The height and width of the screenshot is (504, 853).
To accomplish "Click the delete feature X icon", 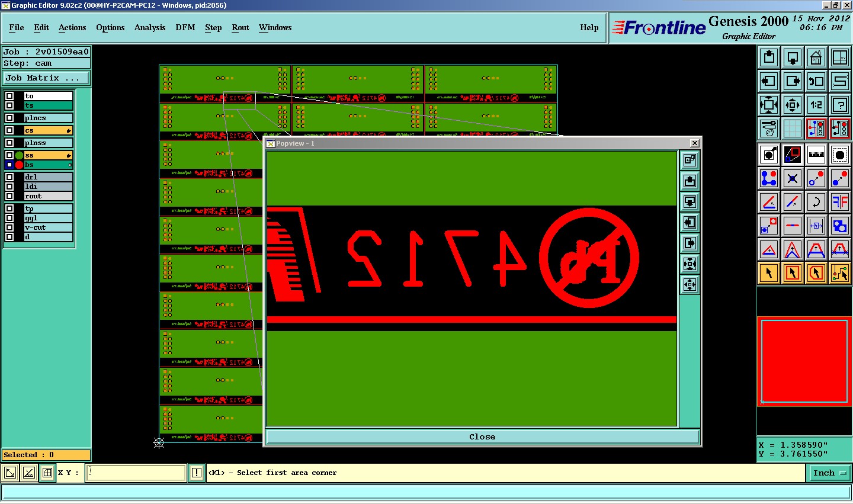I will pos(793,178).
